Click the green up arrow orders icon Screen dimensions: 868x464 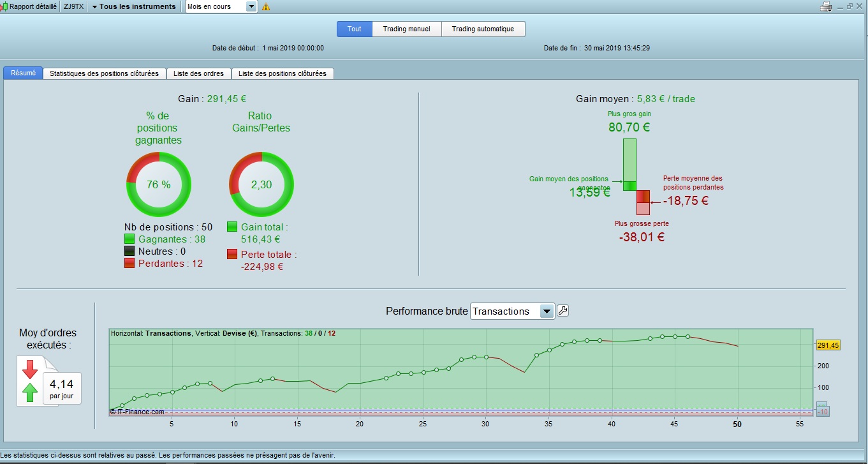coord(30,392)
